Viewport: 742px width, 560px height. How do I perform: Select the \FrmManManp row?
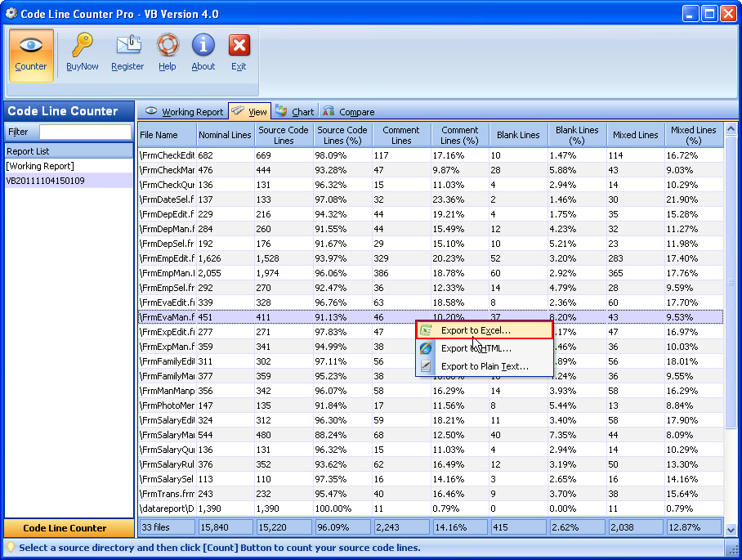(431, 391)
